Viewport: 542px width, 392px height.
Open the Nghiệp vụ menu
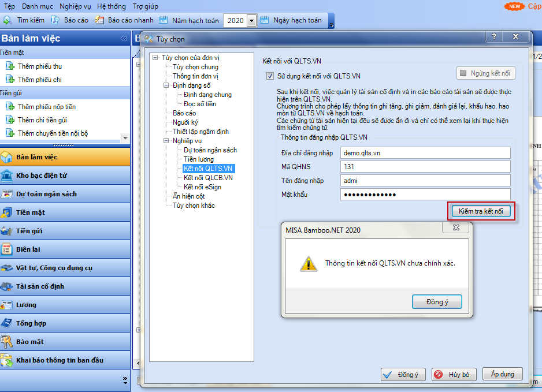pos(75,6)
